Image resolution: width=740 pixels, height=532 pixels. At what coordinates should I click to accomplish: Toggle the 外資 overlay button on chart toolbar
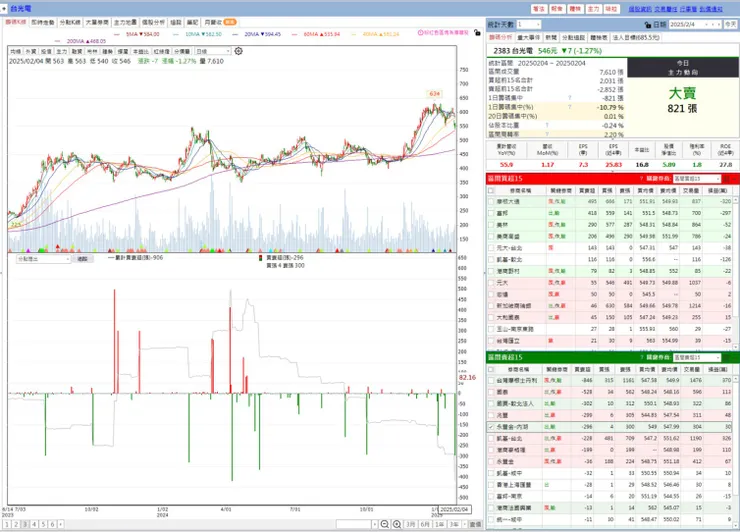tap(31, 51)
